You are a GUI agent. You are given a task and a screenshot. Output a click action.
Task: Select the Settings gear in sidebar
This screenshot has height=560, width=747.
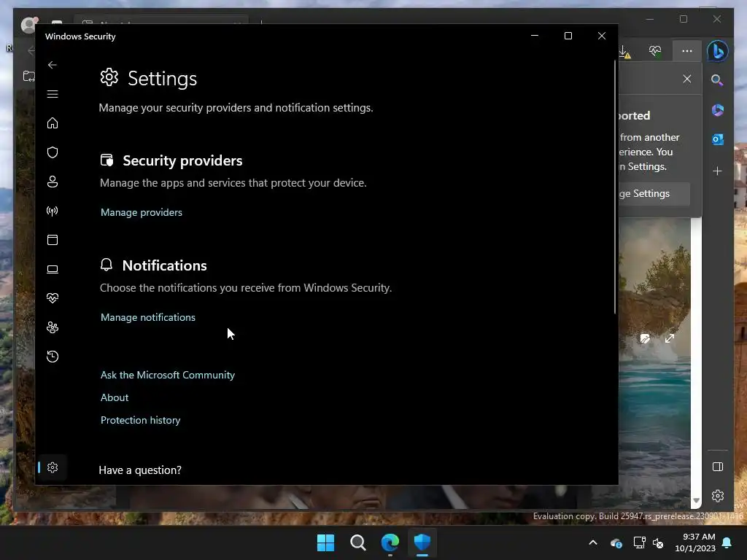coord(53,467)
